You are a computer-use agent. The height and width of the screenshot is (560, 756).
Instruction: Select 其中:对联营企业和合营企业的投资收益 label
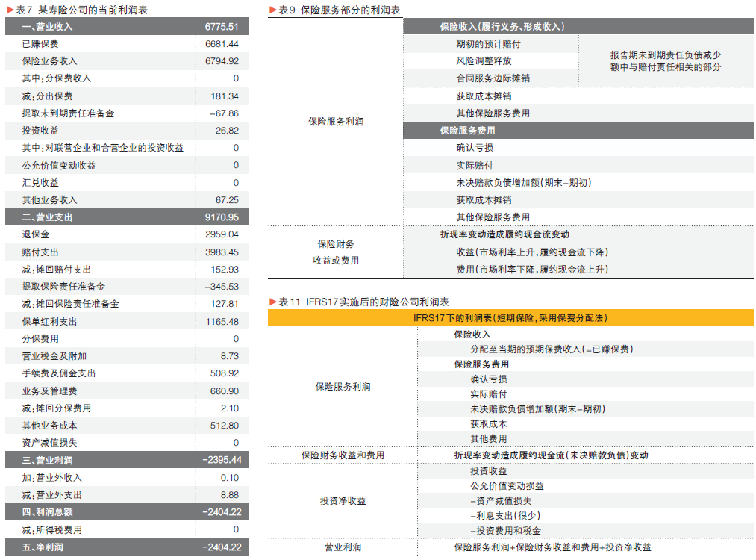pos(103,148)
